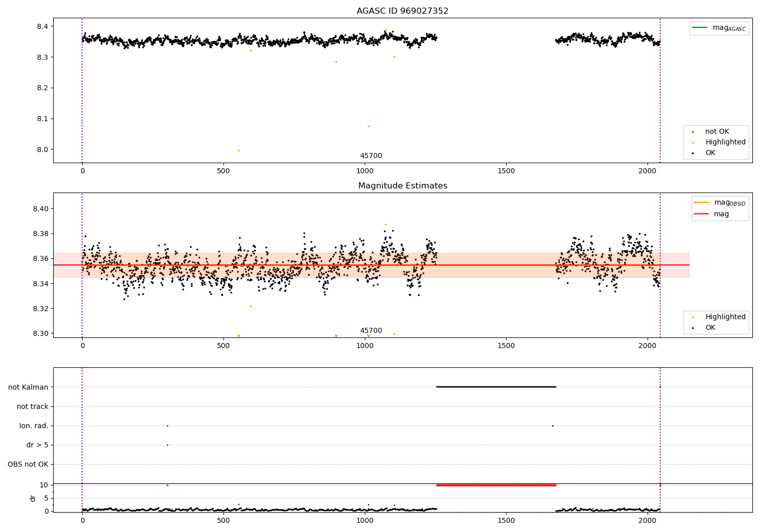Click the black not Kalman bar in the bottom plot

[497, 387]
